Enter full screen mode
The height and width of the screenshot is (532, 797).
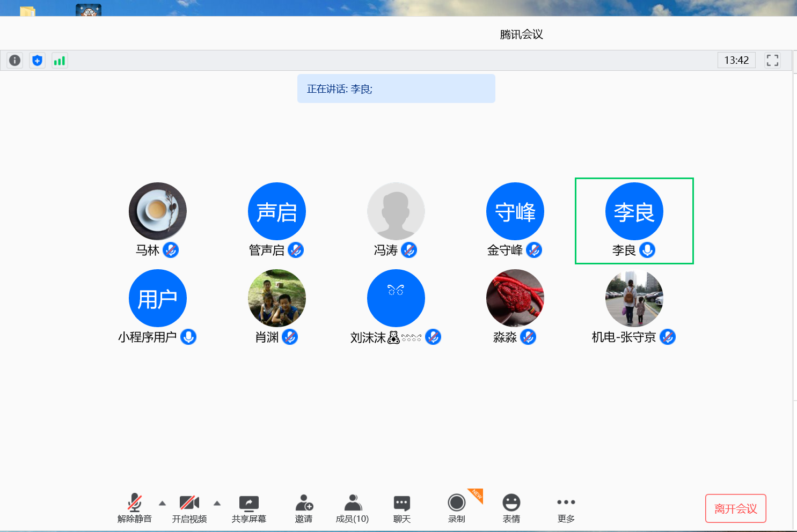coord(772,61)
